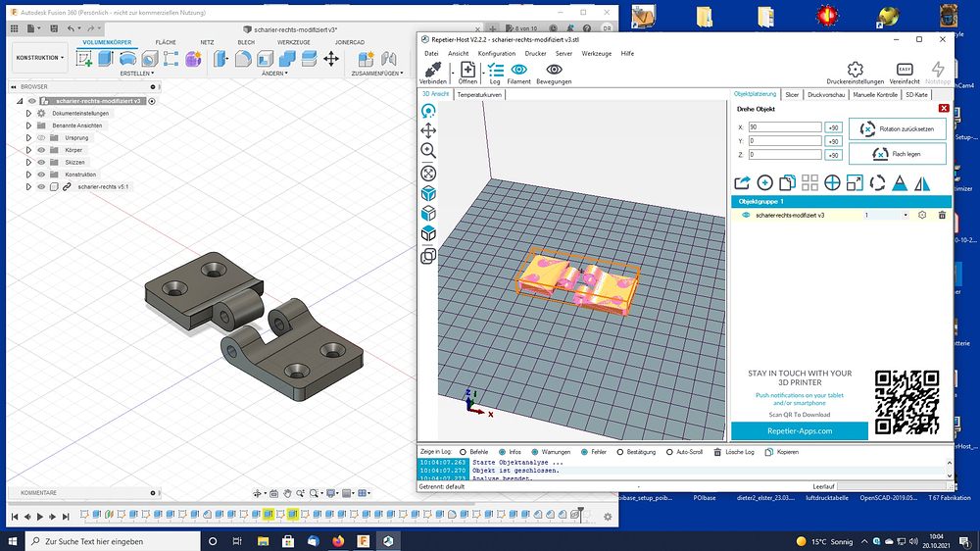Screen dimensions: 980x551
Task: Click the scale object icon in Objektplatzierung
Action: pyautogui.click(x=855, y=182)
